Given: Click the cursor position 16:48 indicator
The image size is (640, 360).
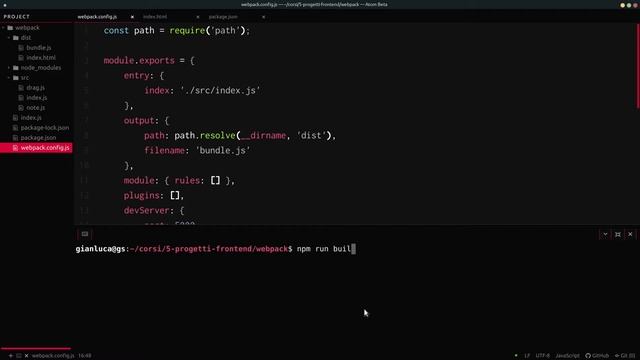Looking at the screenshot, I should tap(85, 356).
